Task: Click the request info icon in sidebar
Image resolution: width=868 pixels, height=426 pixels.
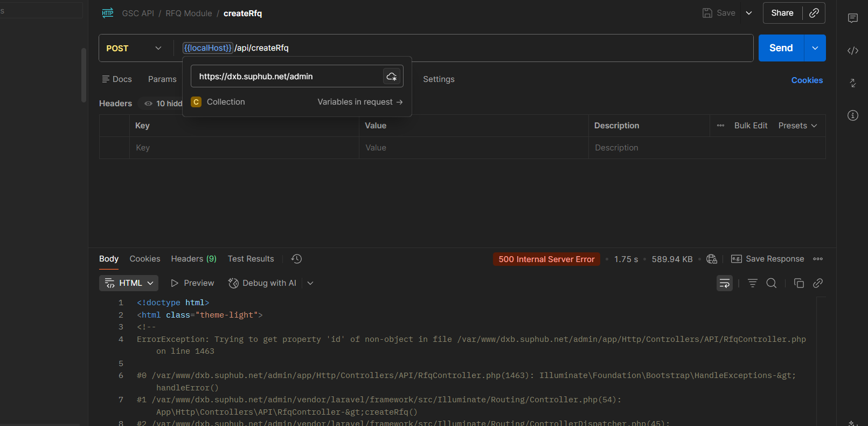Action: coord(852,115)
